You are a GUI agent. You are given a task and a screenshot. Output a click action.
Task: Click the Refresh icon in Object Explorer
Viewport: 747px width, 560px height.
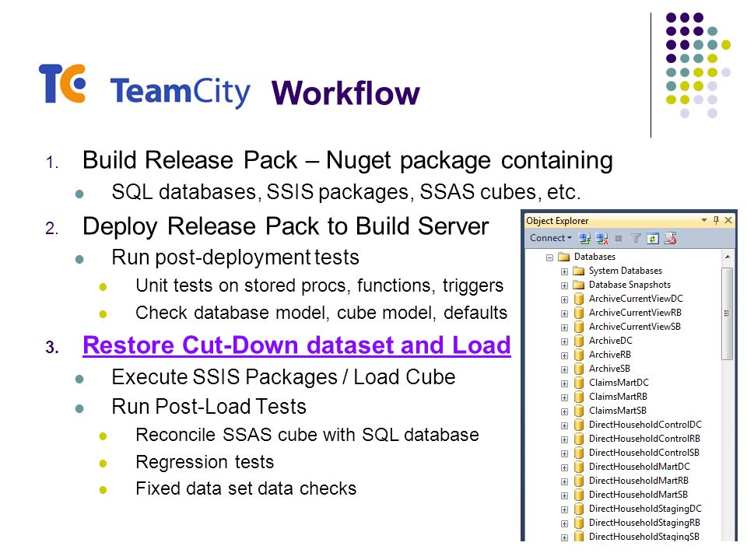653,239
